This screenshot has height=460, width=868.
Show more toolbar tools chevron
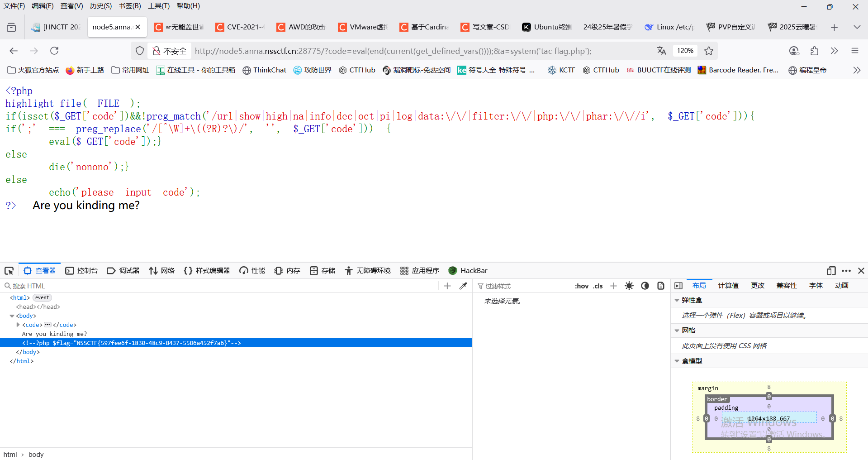coord(835,51)
